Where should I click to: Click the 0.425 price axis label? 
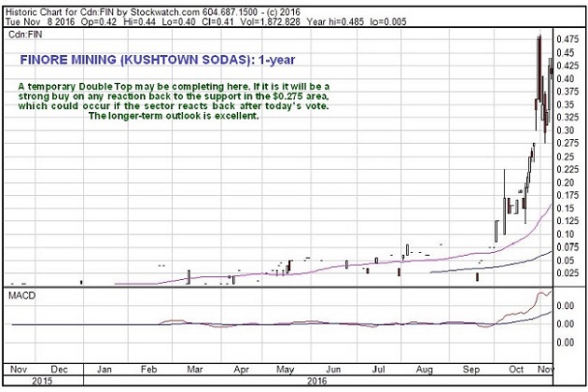pyautogui.click(x=567, y=65)
